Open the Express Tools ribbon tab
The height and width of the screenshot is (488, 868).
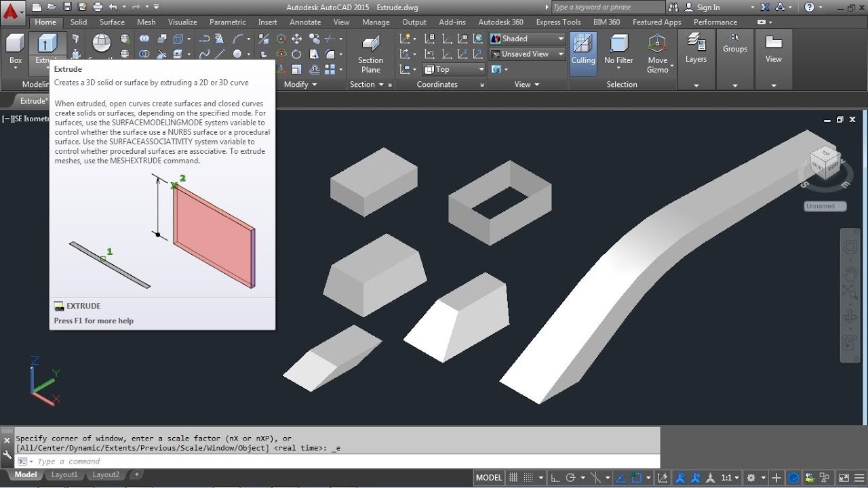point(558,22)
